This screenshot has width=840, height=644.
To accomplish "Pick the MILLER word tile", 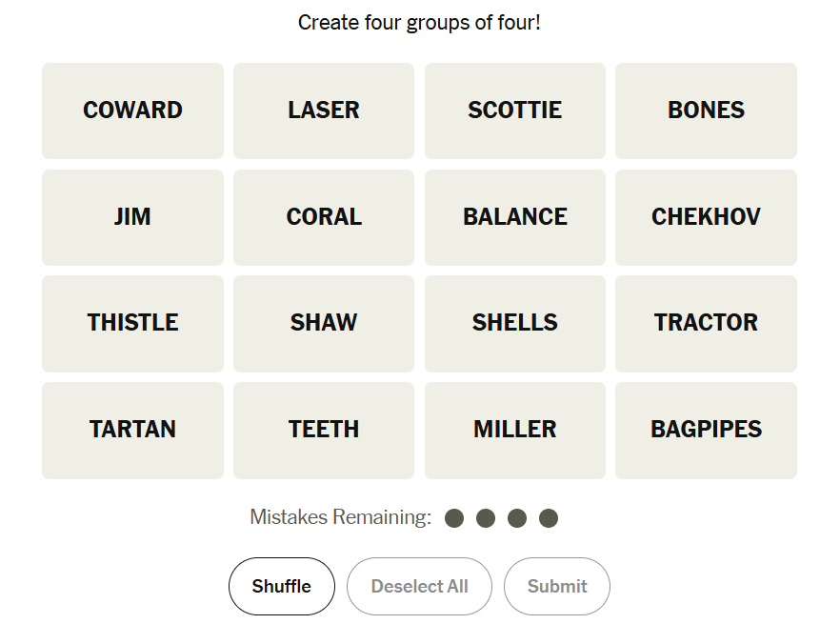I will (514, 430).
